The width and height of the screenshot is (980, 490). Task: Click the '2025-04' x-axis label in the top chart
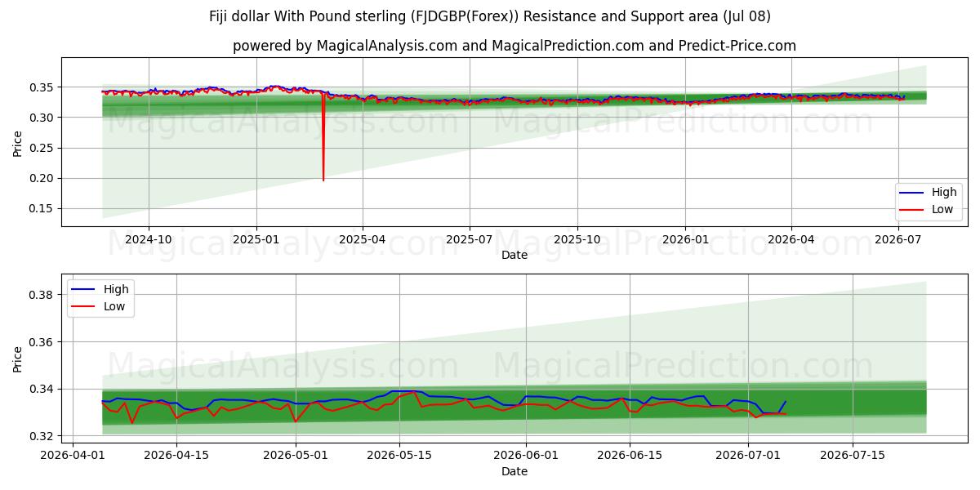(x=363, y=240)
